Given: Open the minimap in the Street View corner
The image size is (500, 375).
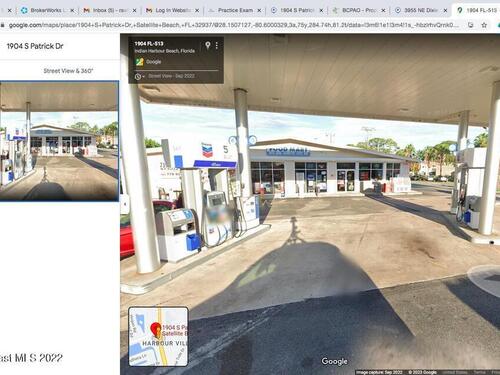Looking at the screenshot, I should pos(158,336).
